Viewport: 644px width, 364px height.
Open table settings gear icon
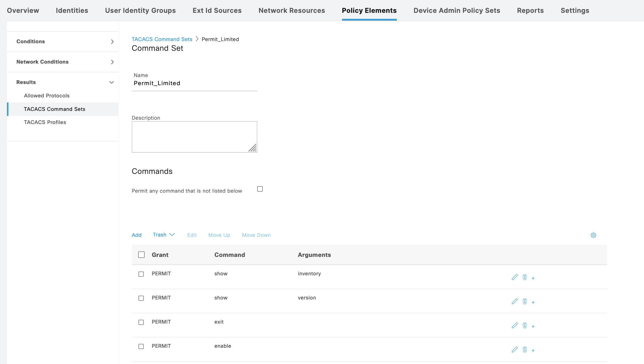(593, 235)
